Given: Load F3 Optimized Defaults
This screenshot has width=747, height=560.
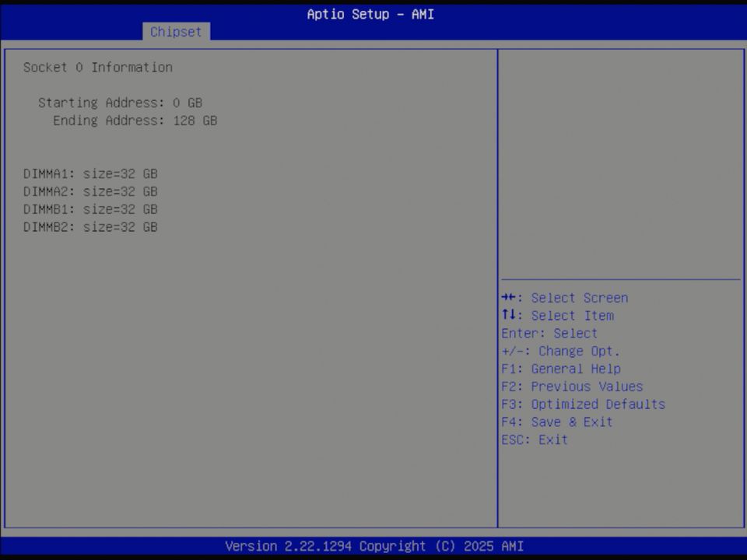Looking at the screenshot, I should 583,404.
